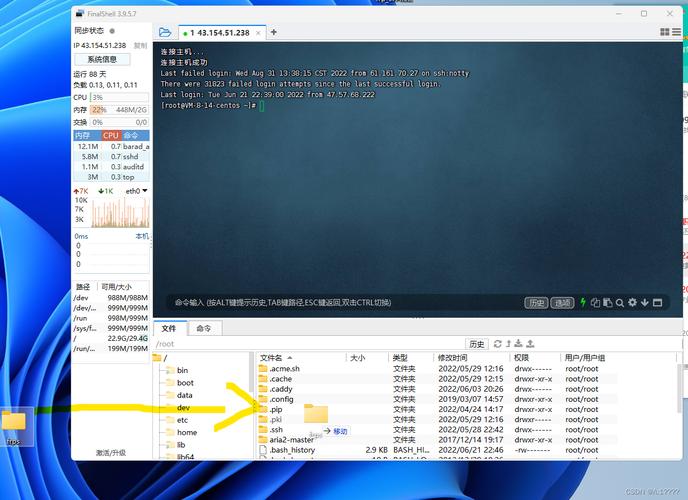Toggle terminal fullscreen window icon
This screenshot has width=688, height=500.
coord(657,303)
